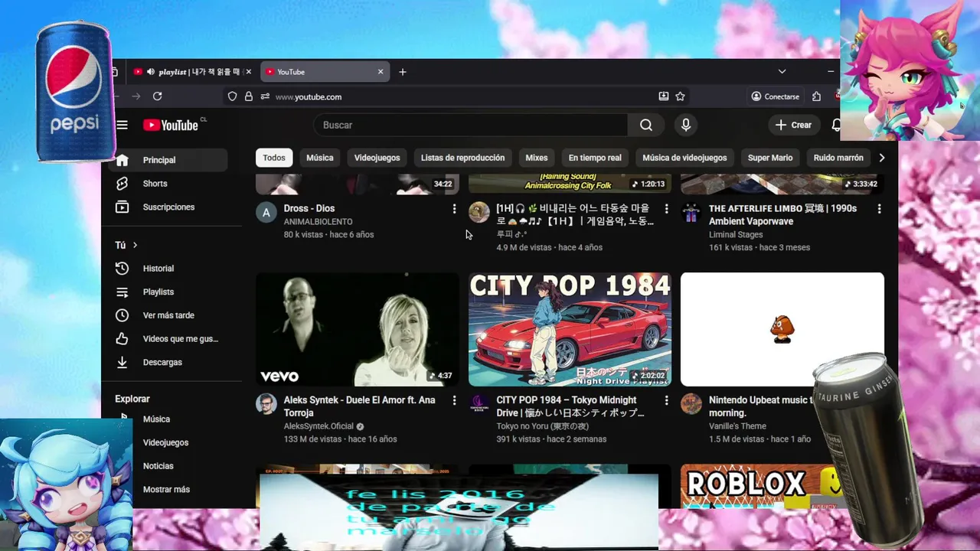Open the browser extensions icon
This screenshot has width=980, height=551.
816,96
